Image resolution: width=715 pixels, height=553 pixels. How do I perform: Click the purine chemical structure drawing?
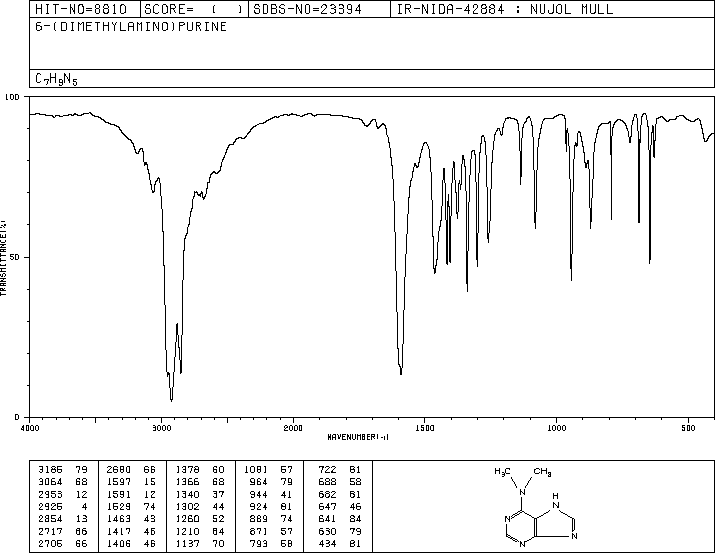click(x=536, y=506)
